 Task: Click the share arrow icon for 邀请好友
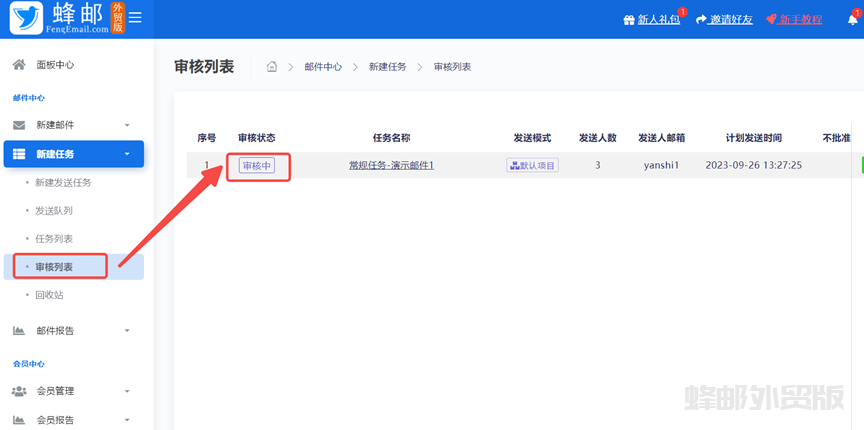pyautogui.click(x=702, y=20)
